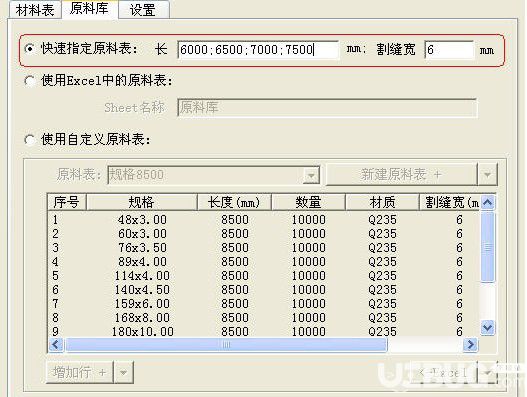The height and width of the screenshot is (397, 527).
Task: Open the 原料表 规格8500 combo box
Action: coord(213,175)
